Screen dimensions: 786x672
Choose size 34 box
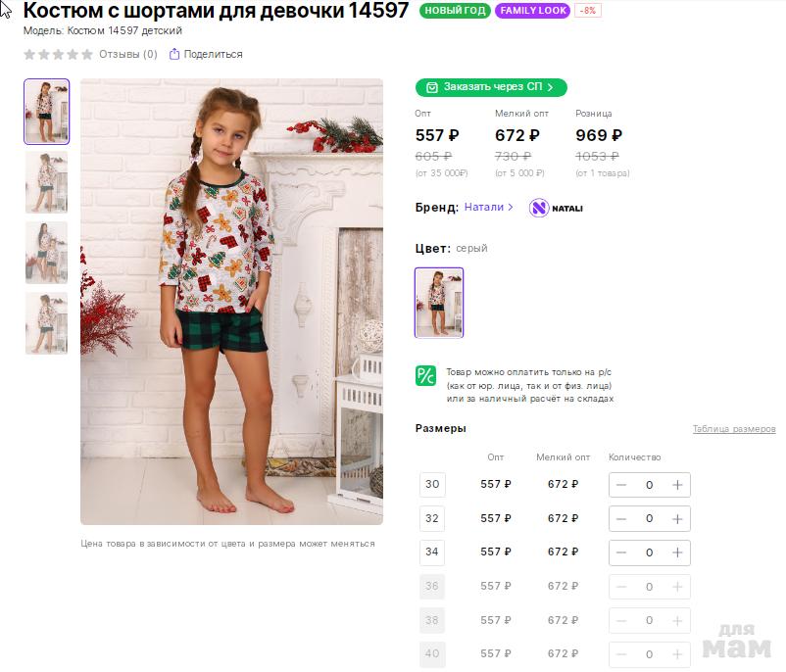pos(432,552)
